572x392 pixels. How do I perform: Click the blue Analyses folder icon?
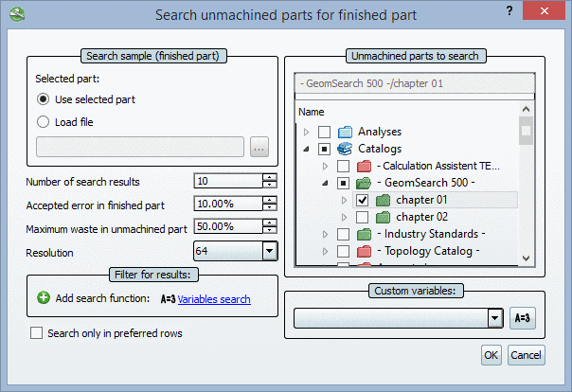345,132
